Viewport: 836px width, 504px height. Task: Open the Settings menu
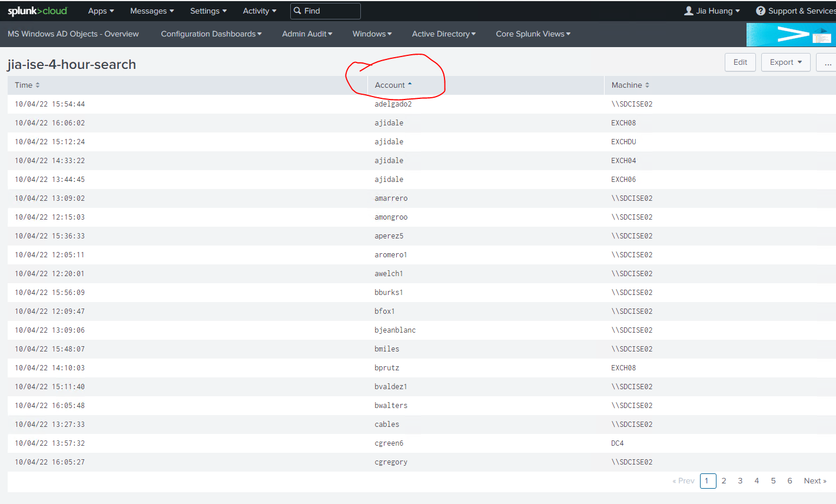[208, 11]
